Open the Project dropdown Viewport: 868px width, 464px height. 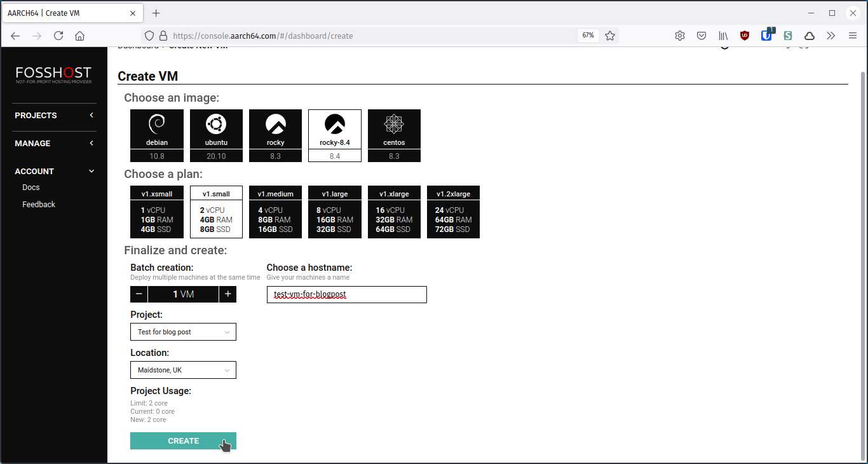coord(183,332)
